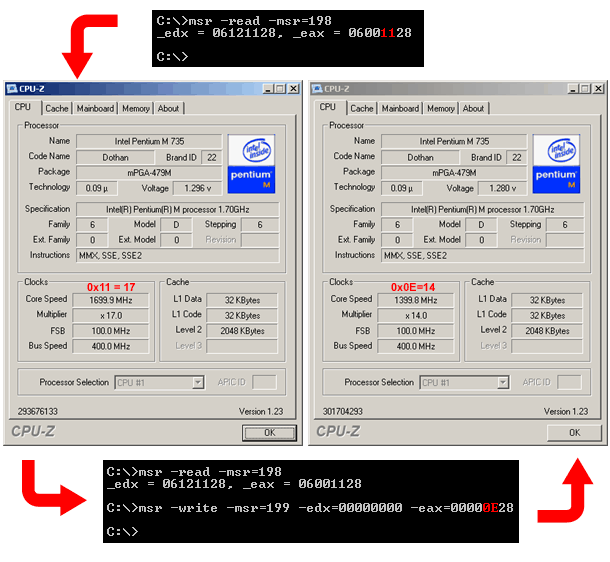610x562 pixels.
Task: Click Version 1.23 in left window
Action: pyautogui.click(x=261, y=411)
